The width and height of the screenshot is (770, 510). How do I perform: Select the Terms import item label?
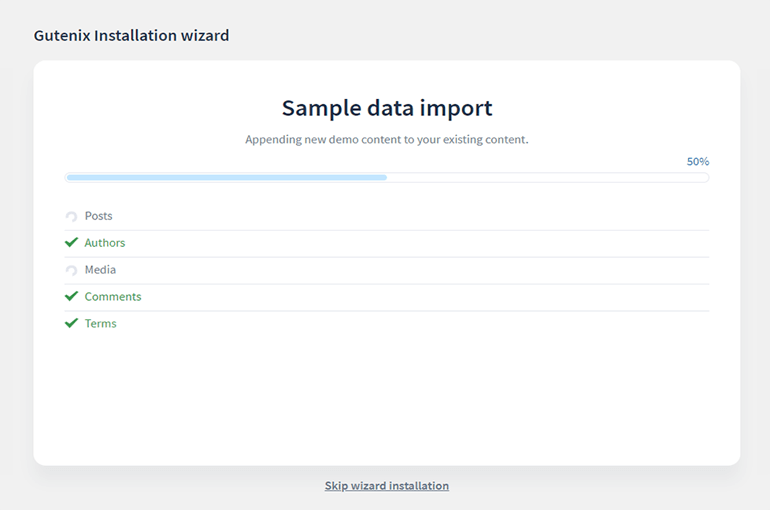(x=100, y=324)
